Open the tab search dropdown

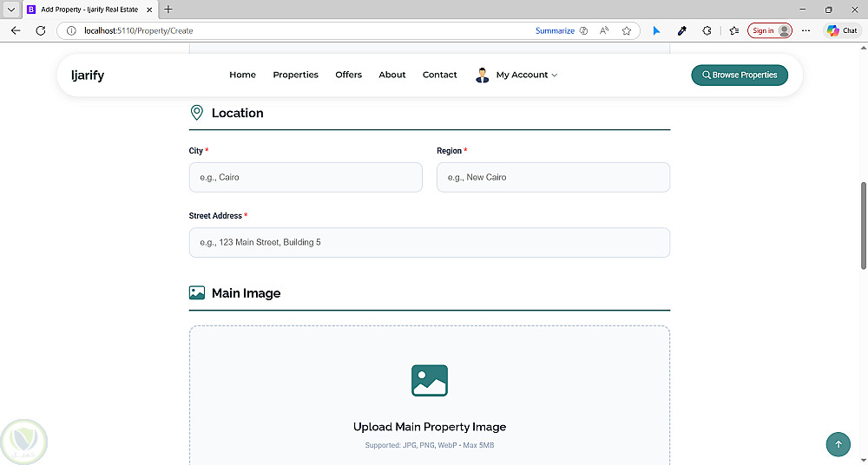11,10
